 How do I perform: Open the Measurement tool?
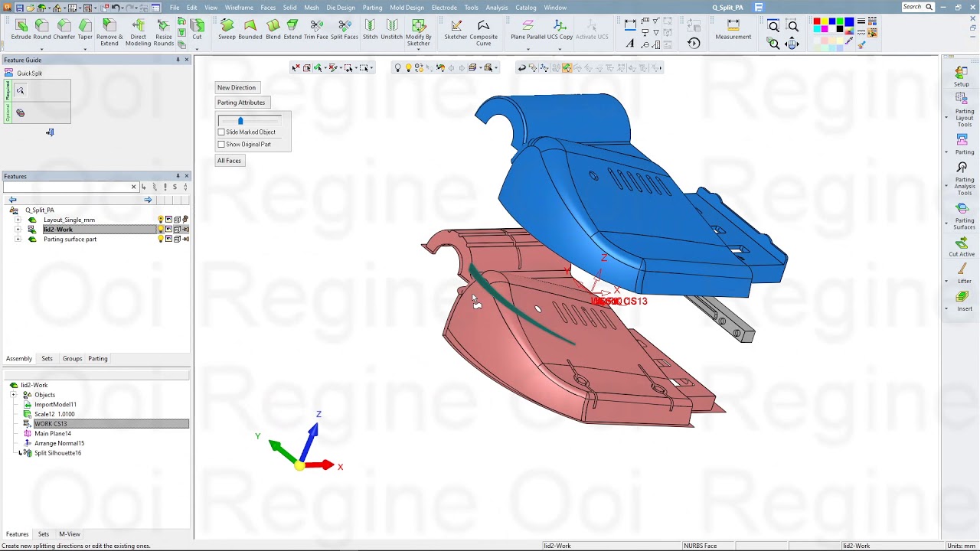click(x=733, y=30)
